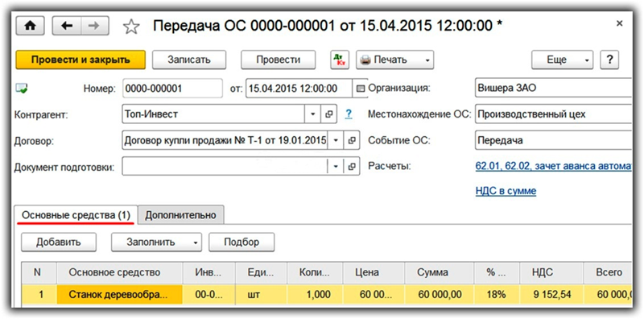Open Контрагент Топ-Инвест record via open icon
Screen dimensions: 644x319
tap(328, 114)
